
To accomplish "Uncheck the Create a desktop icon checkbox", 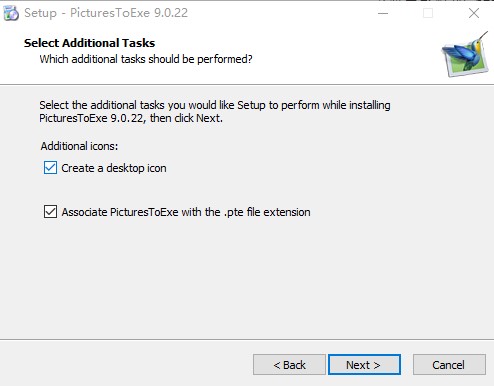I will 50,168.
